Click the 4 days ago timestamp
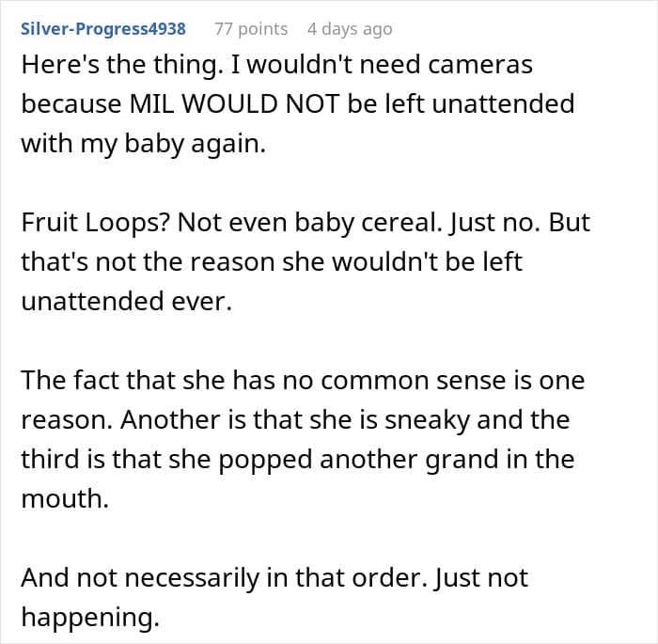This screenshot has height=644, width=658. [350, 29]
